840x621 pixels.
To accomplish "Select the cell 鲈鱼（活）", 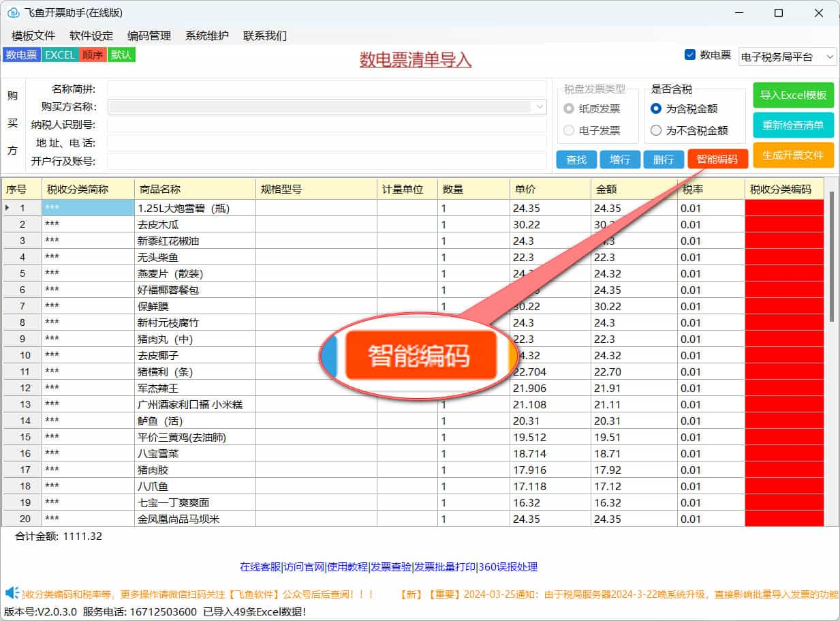I will tap(195, 421).
